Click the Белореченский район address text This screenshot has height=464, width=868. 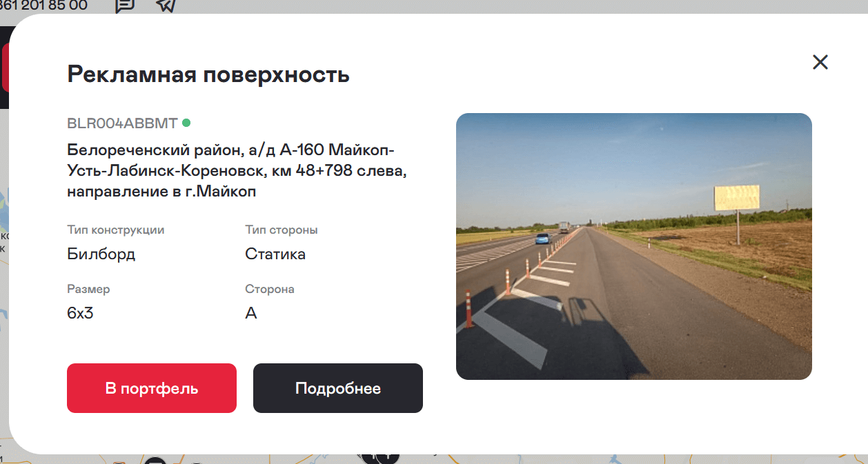(237, 170)
